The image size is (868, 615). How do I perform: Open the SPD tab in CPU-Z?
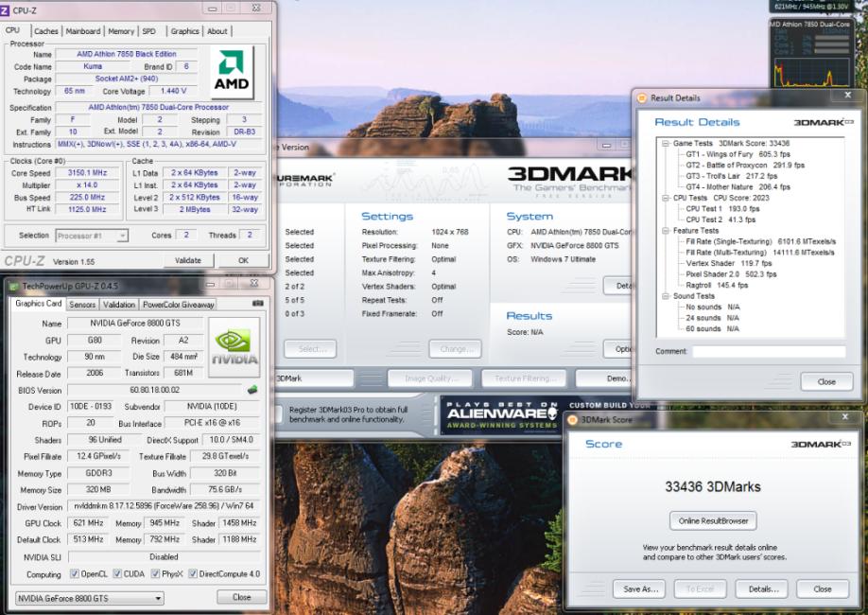coord(148,31)
